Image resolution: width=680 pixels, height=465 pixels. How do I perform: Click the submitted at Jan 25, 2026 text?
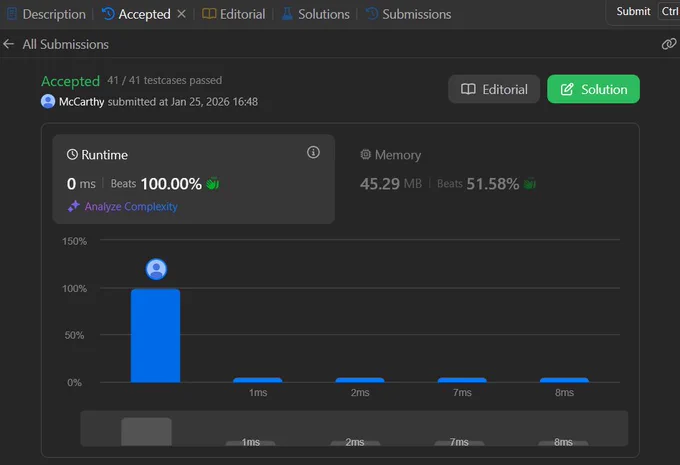pyautogui.click(x=183, y=102)
